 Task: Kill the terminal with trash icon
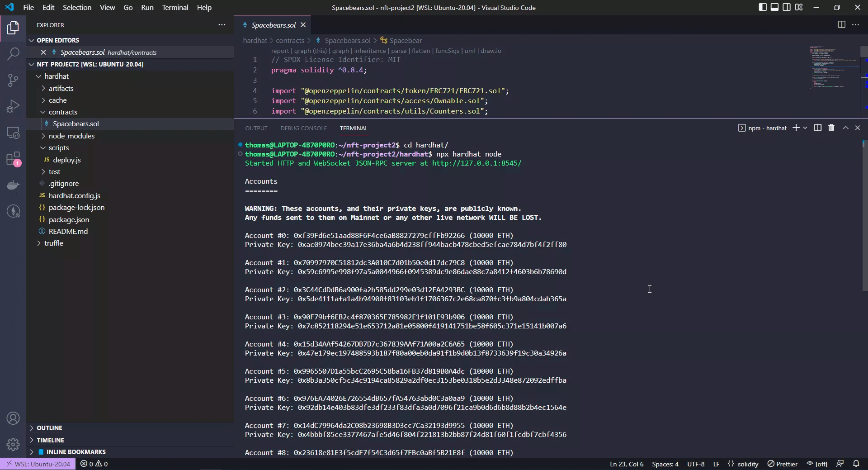[x=831, y=128]
